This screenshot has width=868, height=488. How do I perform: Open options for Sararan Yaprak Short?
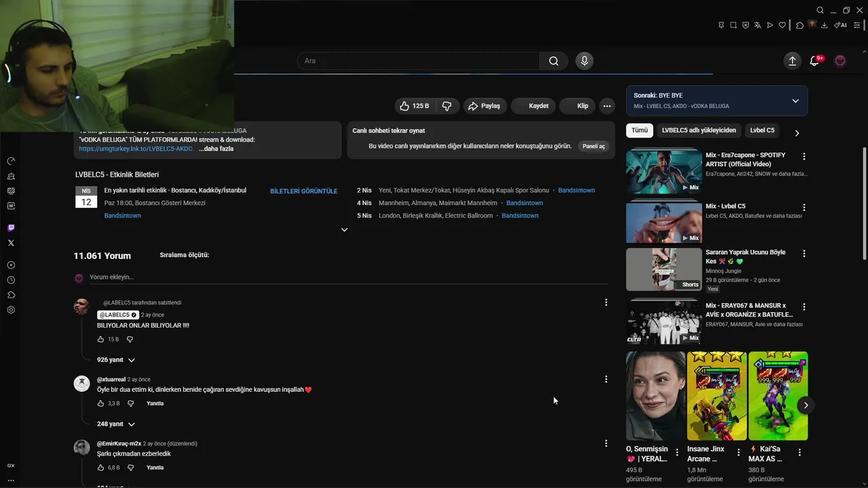click(804, 253)
